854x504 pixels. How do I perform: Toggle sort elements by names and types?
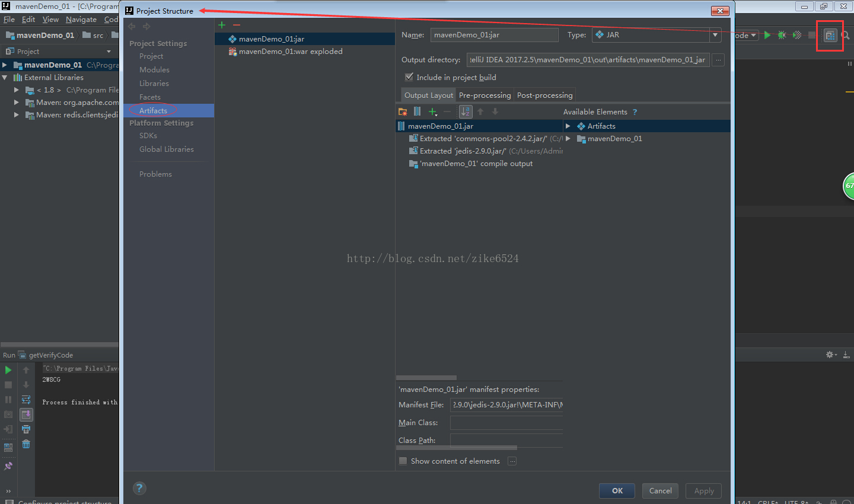pos(466,111)
